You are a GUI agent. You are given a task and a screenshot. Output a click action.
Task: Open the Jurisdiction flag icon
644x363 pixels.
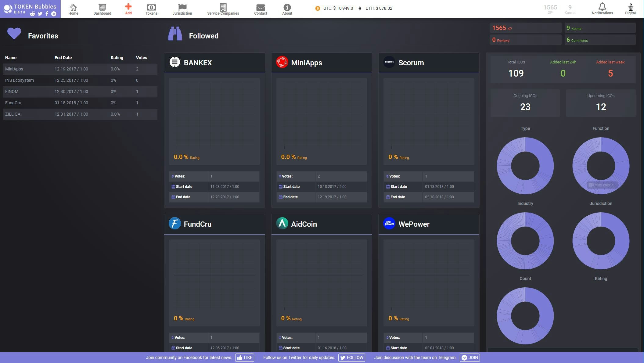pos(182,7)
